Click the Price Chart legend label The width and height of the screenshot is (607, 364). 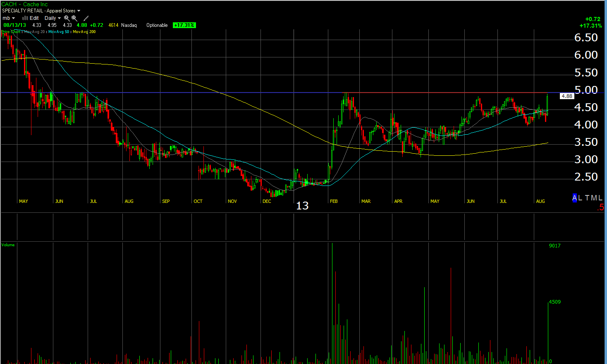[11, 32]
